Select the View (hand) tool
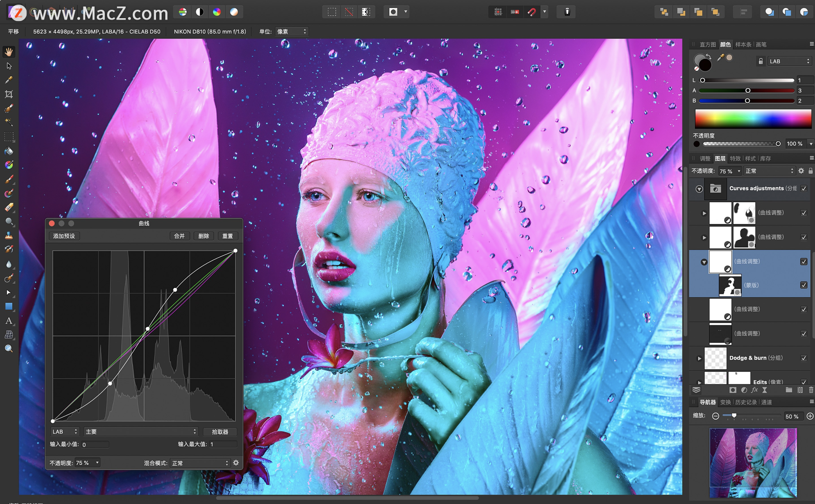The width and height of the screenshot is (815, 504). 9,52
